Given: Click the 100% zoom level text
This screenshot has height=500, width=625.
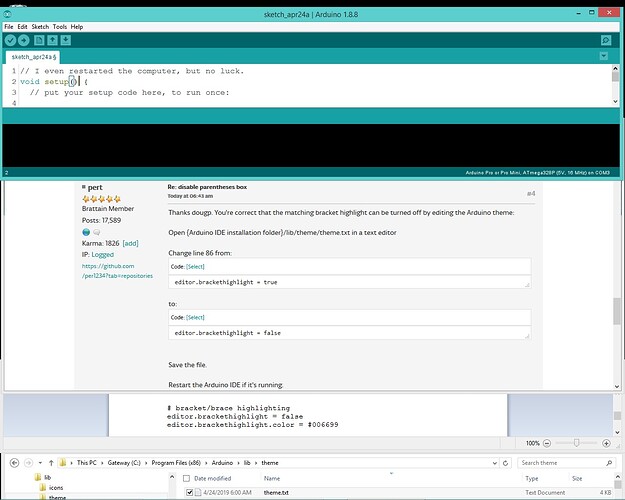Looking at the screenshot, I should coord(532,443).
